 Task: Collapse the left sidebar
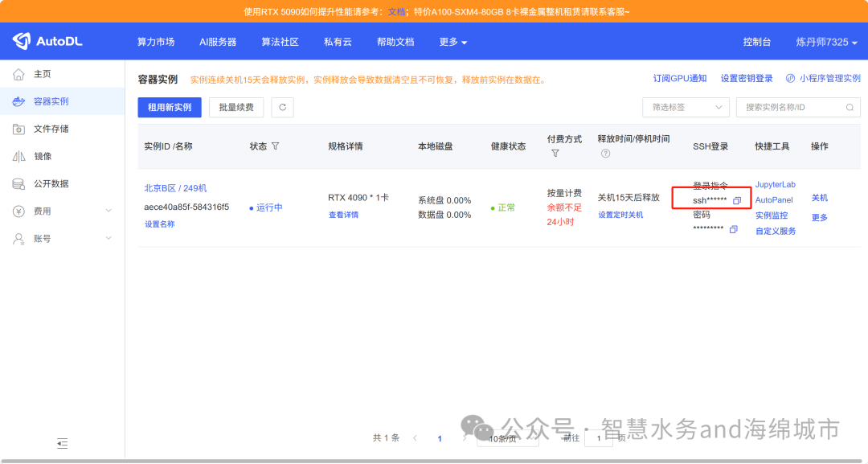(x=62, y=443)
